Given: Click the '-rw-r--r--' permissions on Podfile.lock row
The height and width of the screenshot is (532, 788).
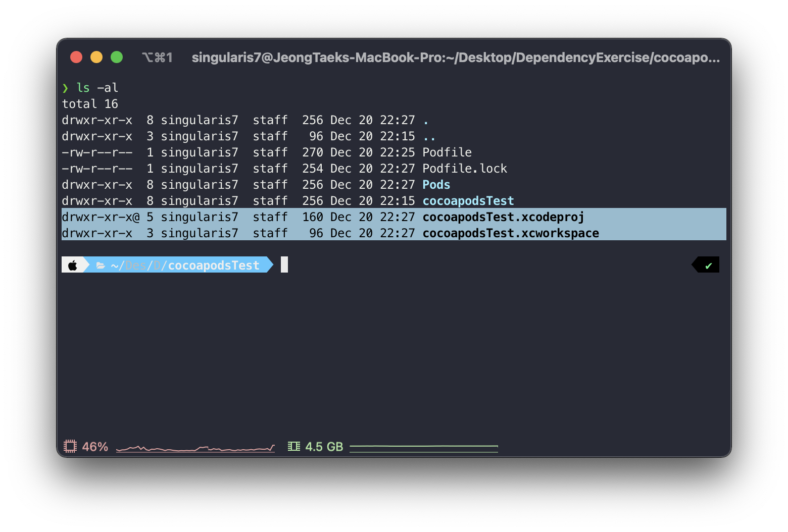Looking at the screenshot, I should point(97,169).
